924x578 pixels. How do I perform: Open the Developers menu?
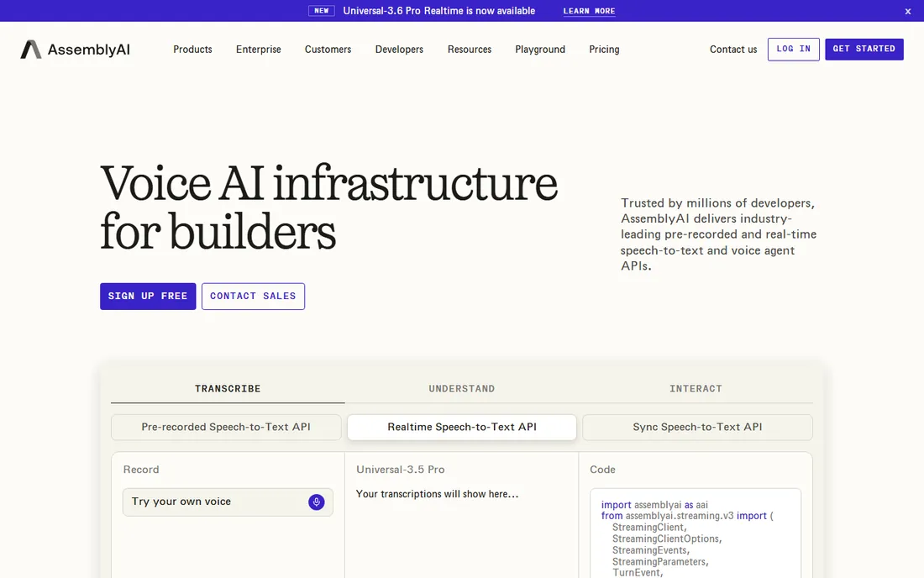[x=400, y=50]
